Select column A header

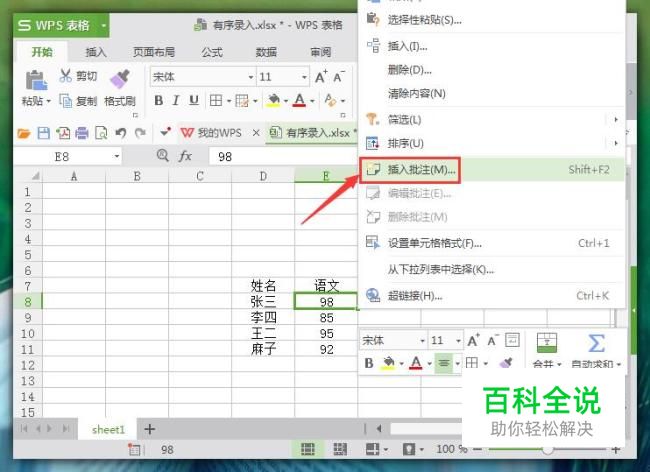pyautogui.click(x=74, y=176)
